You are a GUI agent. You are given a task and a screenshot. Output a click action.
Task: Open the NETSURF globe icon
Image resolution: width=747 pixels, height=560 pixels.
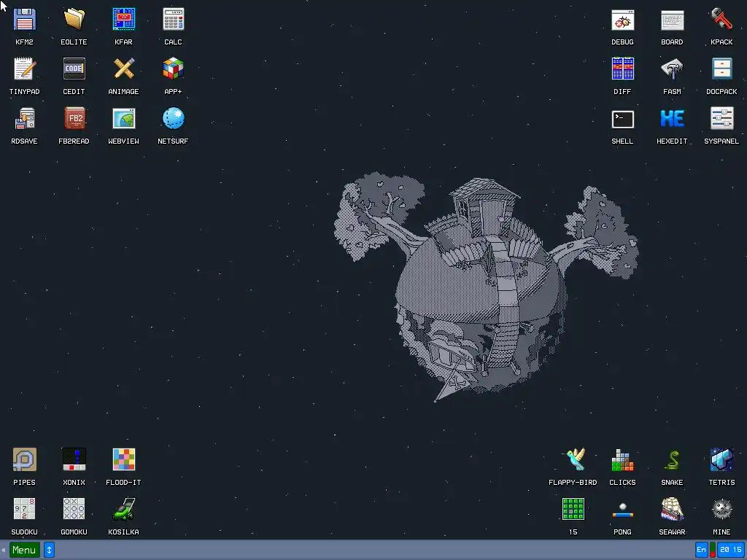click(173, 119)
